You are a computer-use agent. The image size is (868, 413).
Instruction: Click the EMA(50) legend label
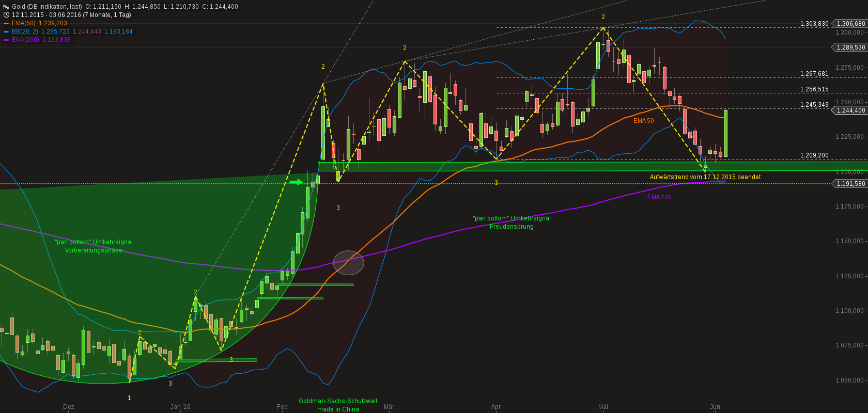tap(24, 23)
